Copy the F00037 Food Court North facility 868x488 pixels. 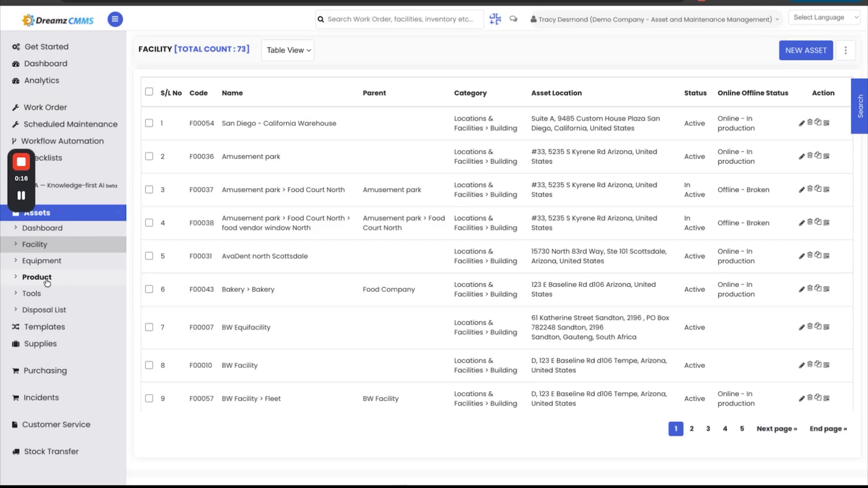(818, 189)
